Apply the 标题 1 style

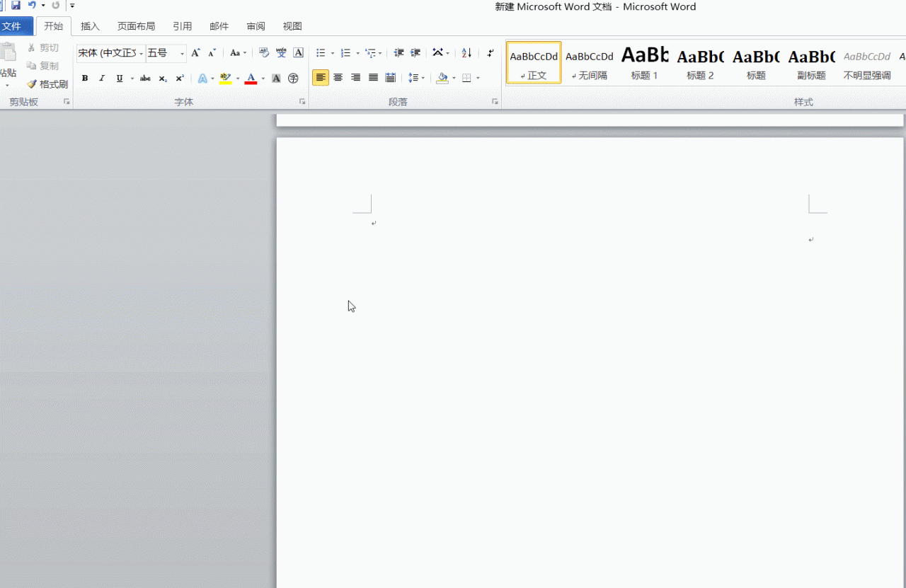645,62
